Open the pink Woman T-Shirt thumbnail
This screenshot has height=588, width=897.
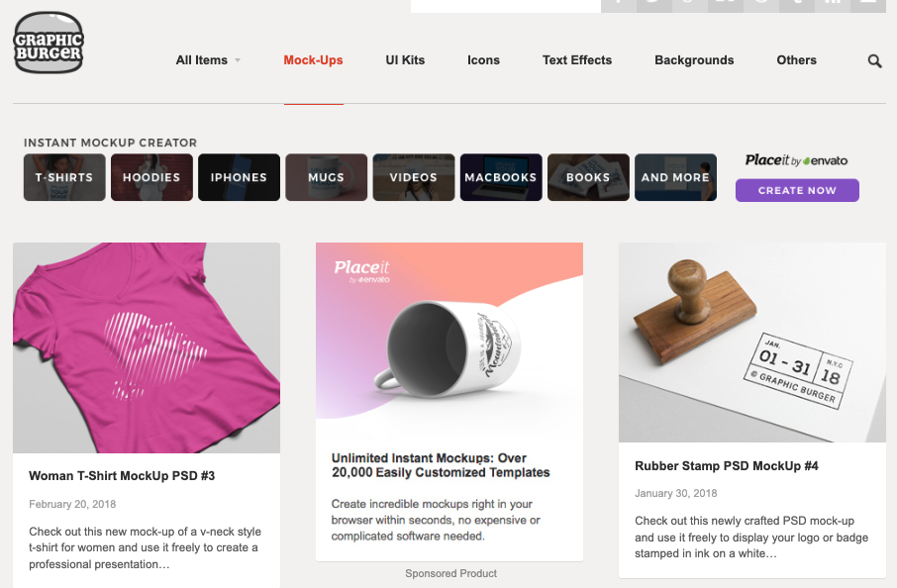tap(147, 347)
